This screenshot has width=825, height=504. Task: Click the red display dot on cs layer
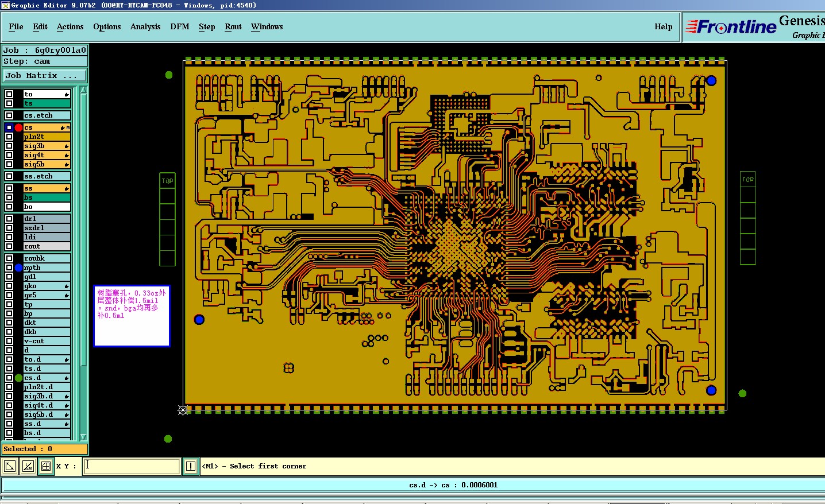pos(18,127)
